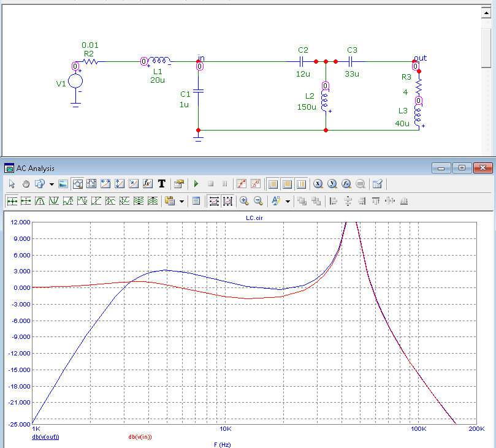The height and width of the screenshot is (448, 496).
Task: Center selected objects horizontally
Action: point(348,201)
